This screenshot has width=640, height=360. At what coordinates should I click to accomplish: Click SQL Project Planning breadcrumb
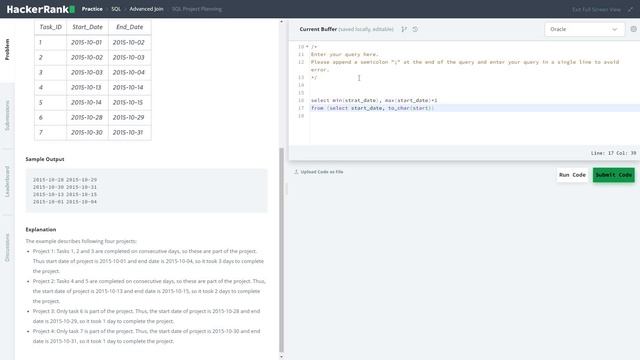[197, 9]
